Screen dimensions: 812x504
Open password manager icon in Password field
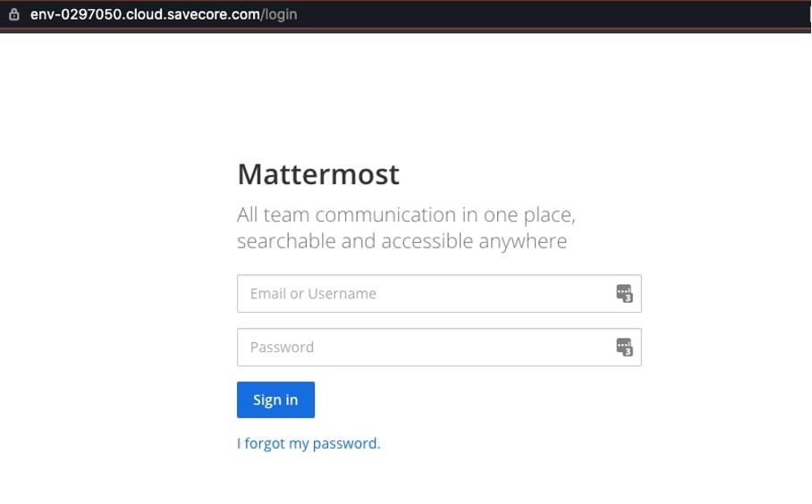point(624,348)
